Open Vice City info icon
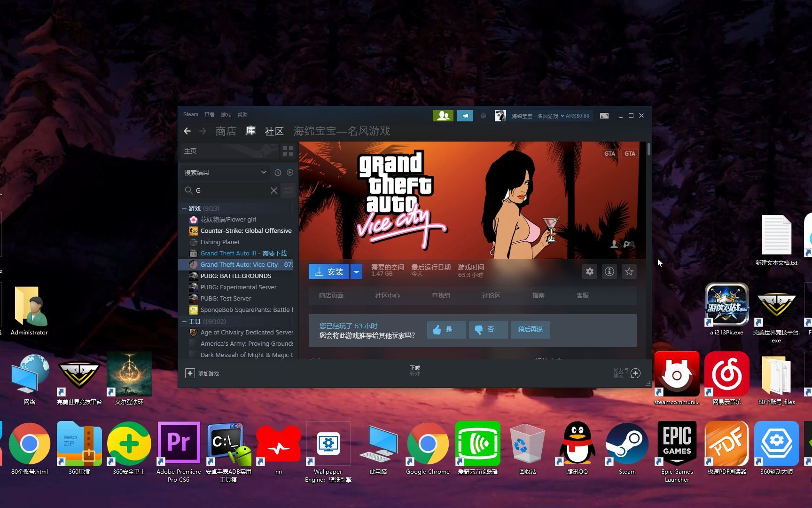This screenshot has height=508, width=812. [609, 271]
